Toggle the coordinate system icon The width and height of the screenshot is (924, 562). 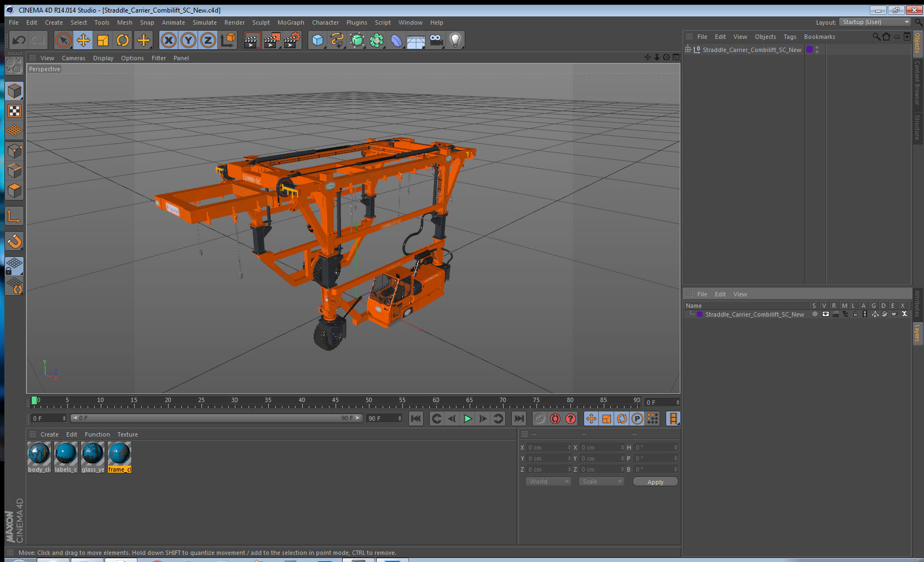(x=228, y=40)
